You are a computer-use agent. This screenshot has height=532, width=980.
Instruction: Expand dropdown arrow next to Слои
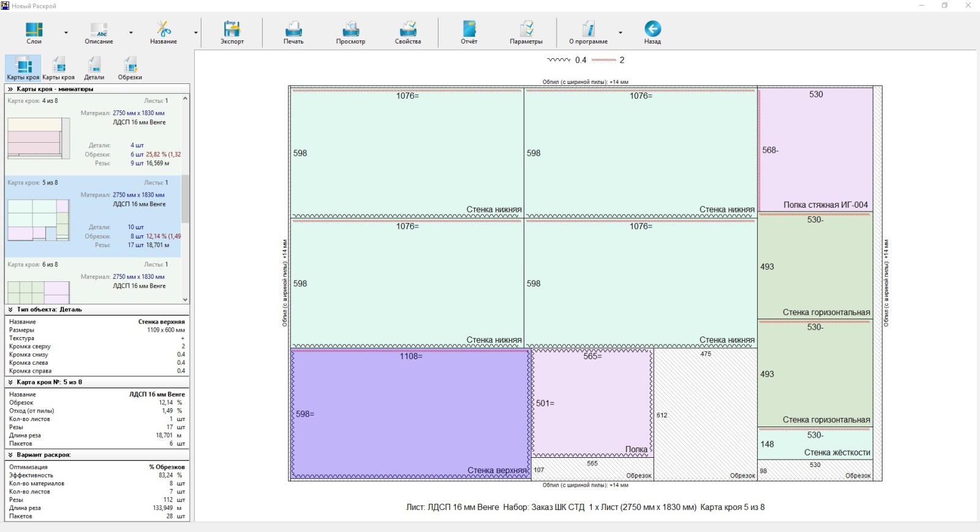pos(66,32)
